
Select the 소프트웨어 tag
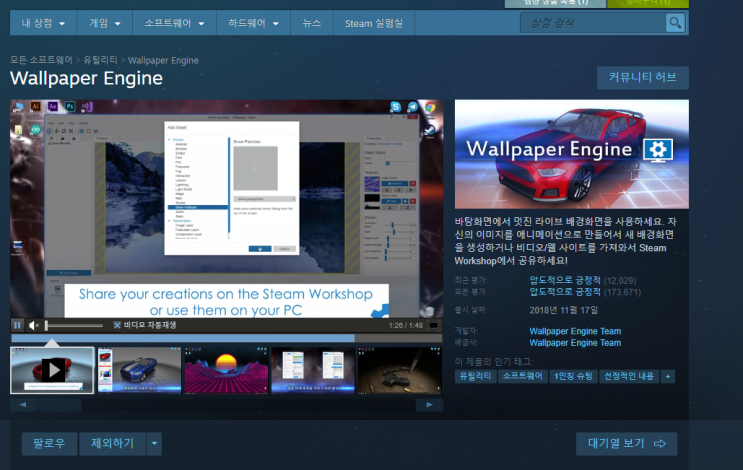point(522,376)
